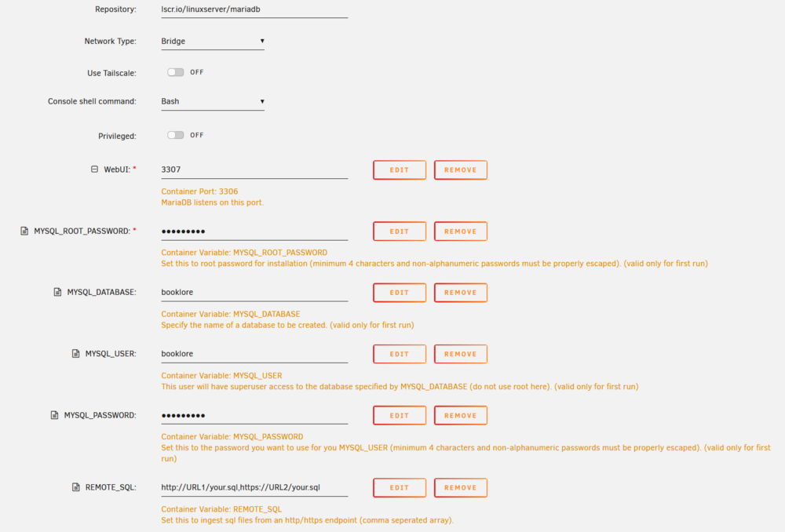Edit the MYSQL_ROOT_PASSWORD variable

coord(400,231)
